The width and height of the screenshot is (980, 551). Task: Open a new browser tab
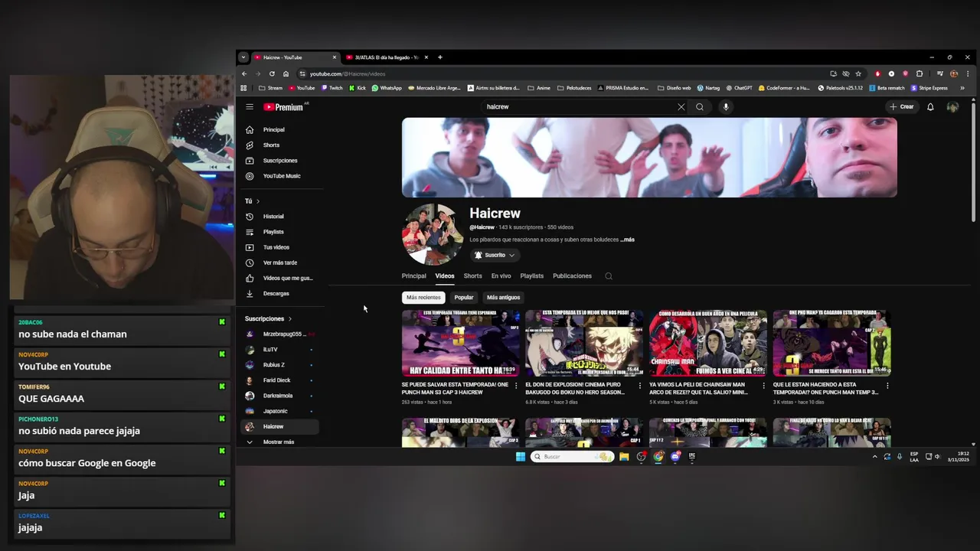point(440,57)
